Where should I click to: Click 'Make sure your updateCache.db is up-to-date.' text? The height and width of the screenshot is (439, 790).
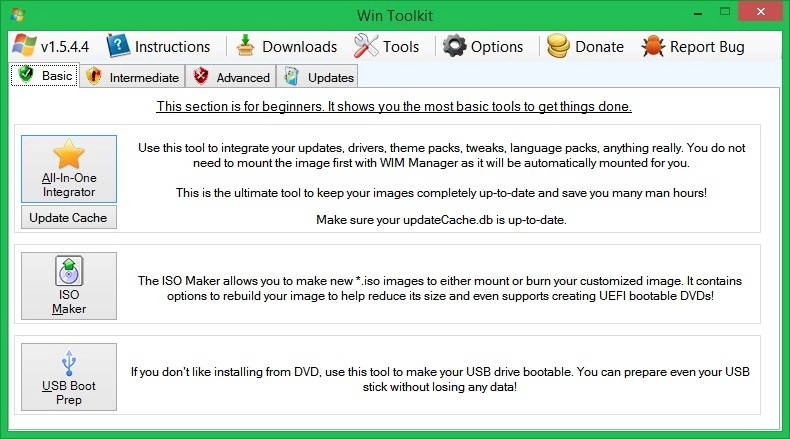point(441,220)
